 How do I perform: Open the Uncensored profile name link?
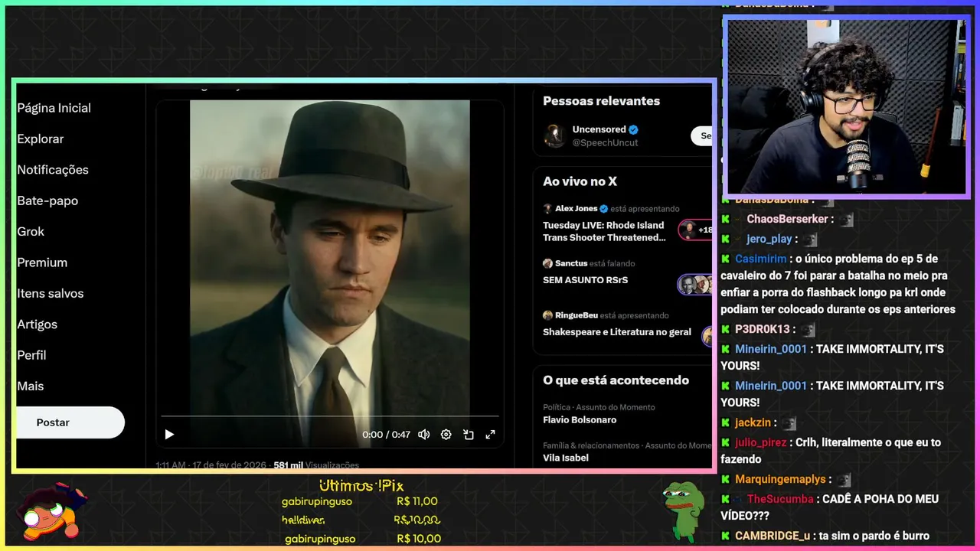click(x=599, y=129)
